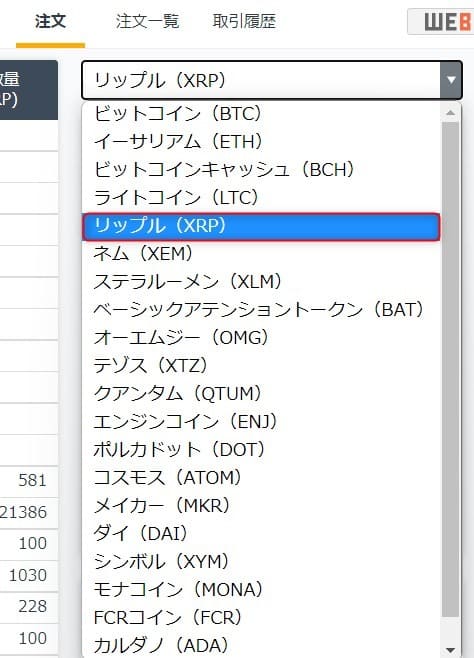Select ビットコインキャッシュ (BCH) option
474x658 pixels.
(x=261, y=170)
